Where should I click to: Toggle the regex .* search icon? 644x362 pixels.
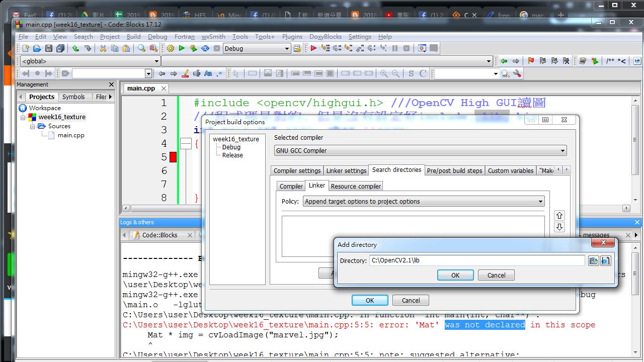pyautogui.click(x=220, y=73)
